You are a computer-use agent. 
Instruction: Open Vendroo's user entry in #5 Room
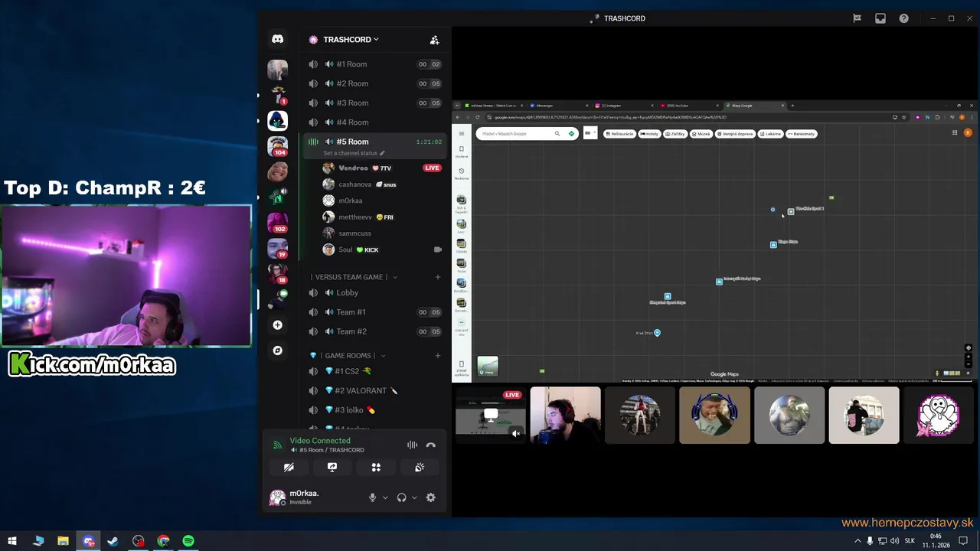coord(383,168)
